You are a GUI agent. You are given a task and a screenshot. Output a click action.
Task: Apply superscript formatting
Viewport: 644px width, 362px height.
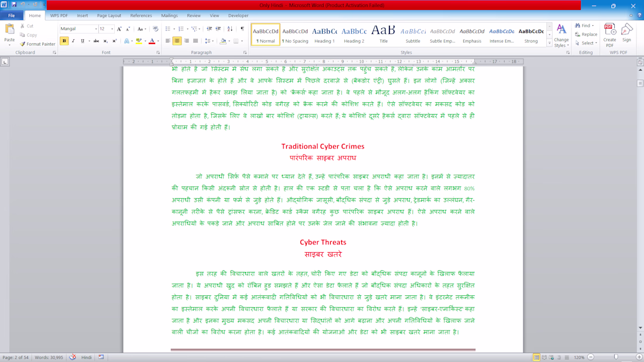[115, 41]
